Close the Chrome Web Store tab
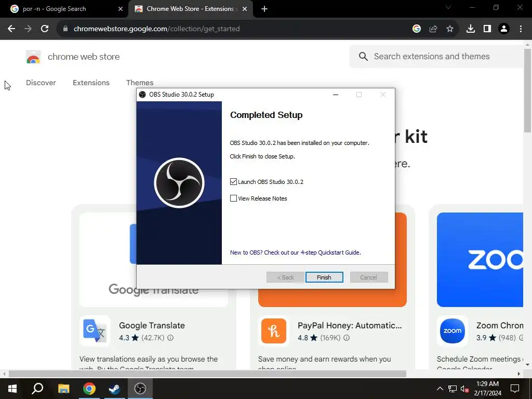The width and height of the screenshot is (532, 399). point(245,9)
